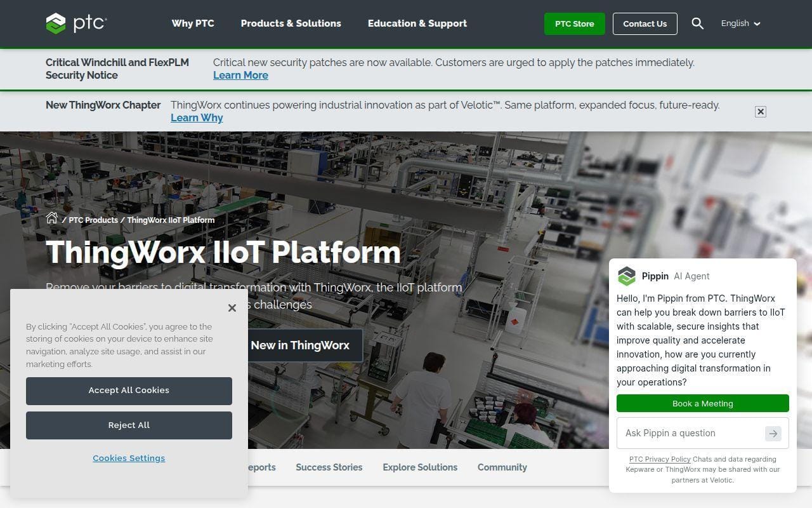Expand the English language dropdown

pos(740,23)
